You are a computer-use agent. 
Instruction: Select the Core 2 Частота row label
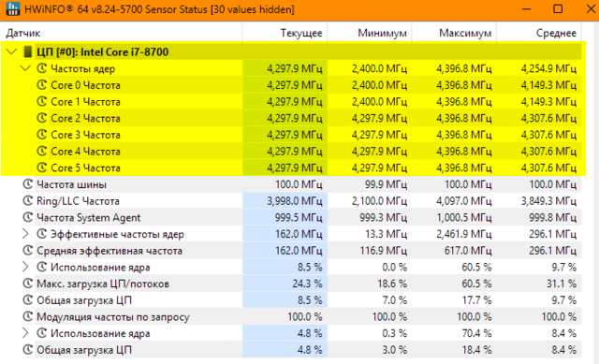[85, 119]
